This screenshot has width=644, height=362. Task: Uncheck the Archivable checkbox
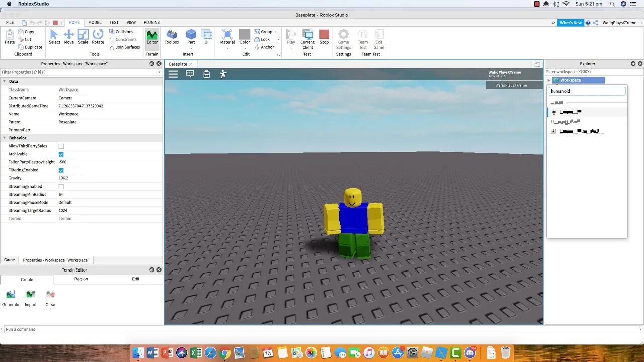pyautogui.click(x=61, y=154)
